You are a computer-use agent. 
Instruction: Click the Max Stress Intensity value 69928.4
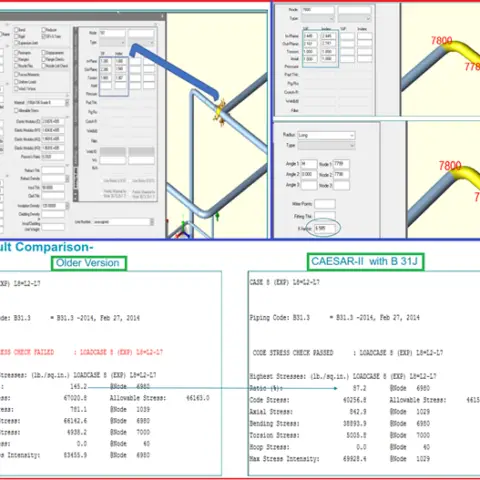click(x=355, y=459)
